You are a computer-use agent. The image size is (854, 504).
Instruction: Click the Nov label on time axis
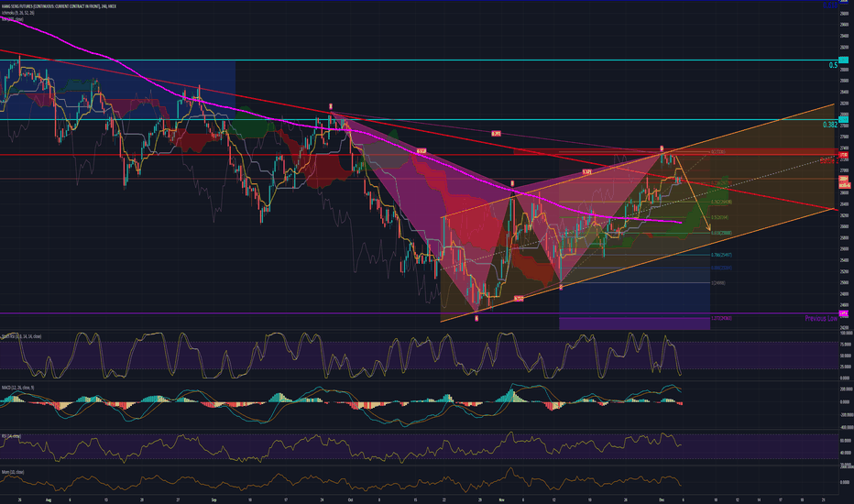tap(501, 499)
